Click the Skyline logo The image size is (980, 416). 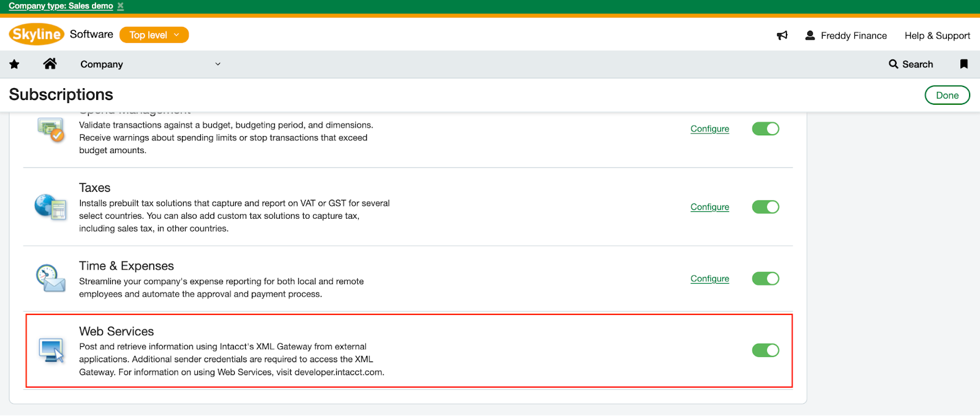click(36, 34)
